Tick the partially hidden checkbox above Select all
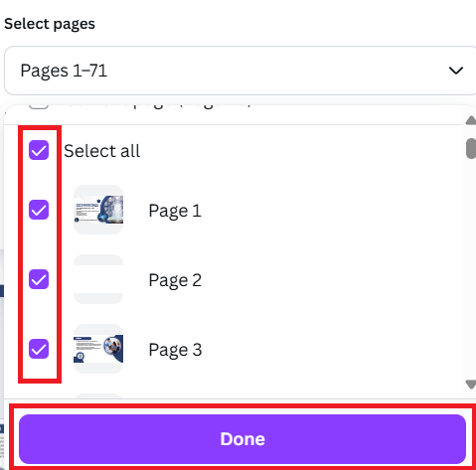Screen dimensions: 476x470 [39, 106]
